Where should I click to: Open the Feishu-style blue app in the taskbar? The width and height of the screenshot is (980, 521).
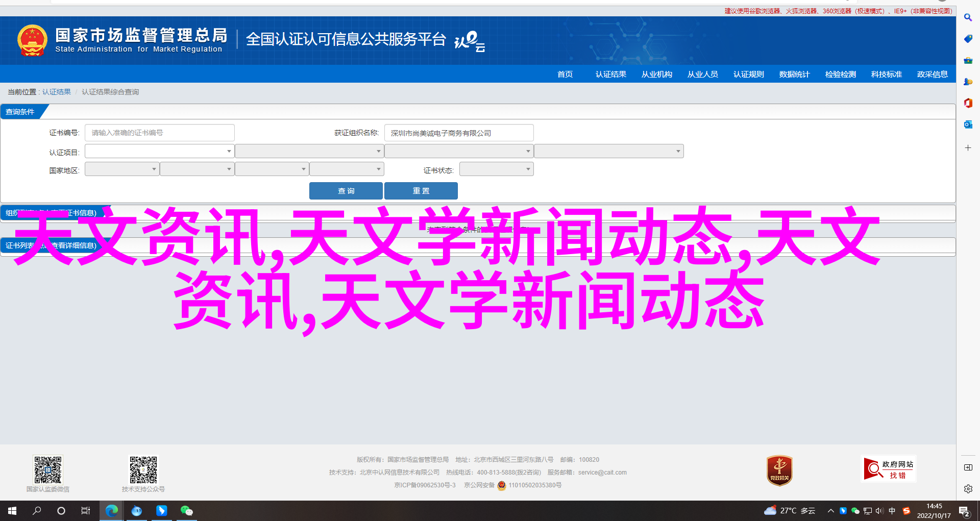click(x=161, y=511)
